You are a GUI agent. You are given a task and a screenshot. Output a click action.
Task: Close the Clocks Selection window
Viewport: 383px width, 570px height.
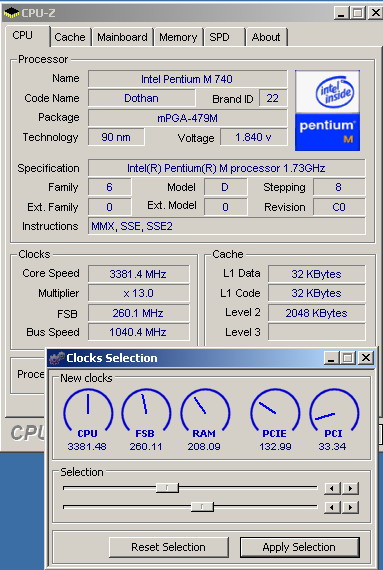coord(366,358)
